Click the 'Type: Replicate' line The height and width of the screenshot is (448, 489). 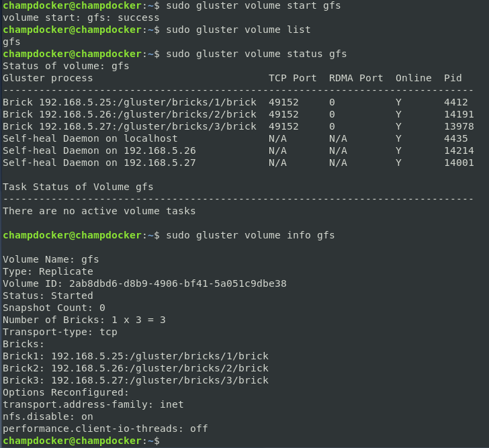tap(48, 271)
